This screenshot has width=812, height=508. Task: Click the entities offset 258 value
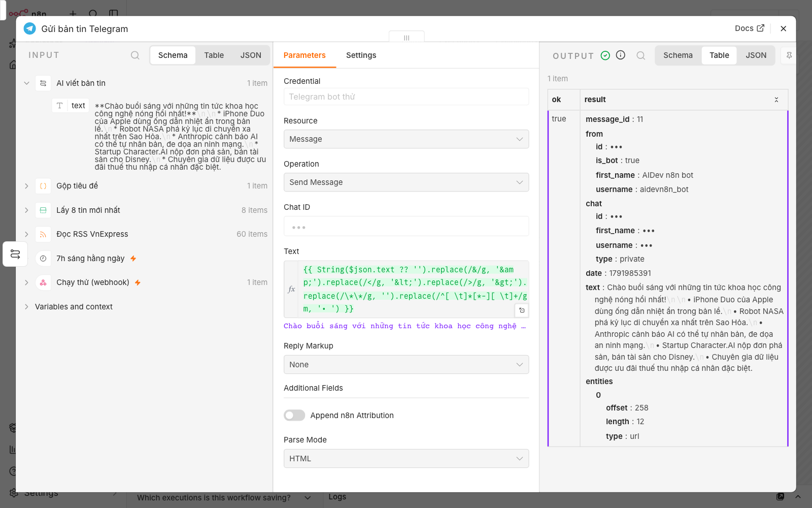point(641,408)
